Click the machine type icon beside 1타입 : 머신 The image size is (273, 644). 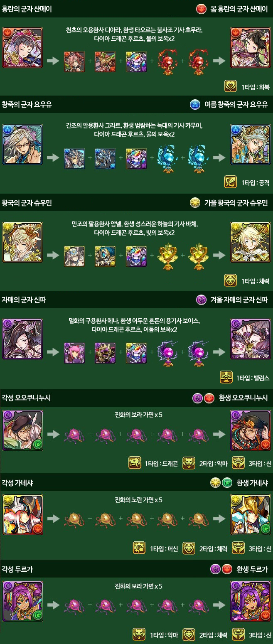point(139,548)
